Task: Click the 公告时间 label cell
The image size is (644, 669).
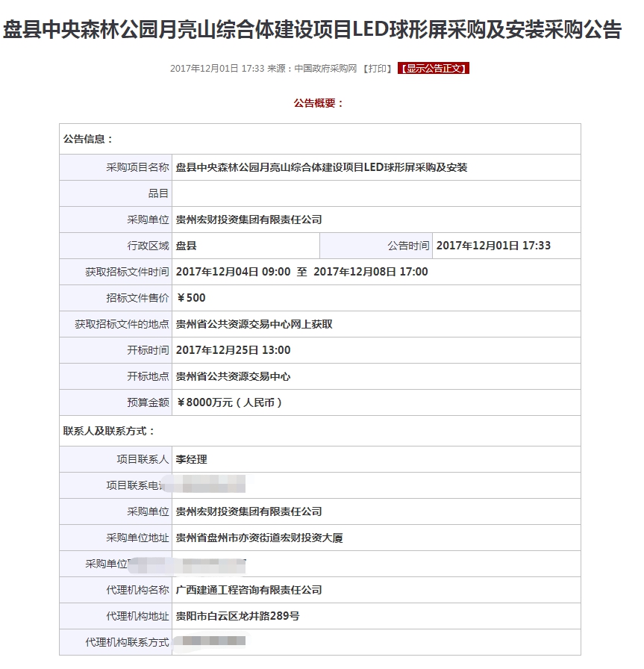Action: tap(375, 246)
